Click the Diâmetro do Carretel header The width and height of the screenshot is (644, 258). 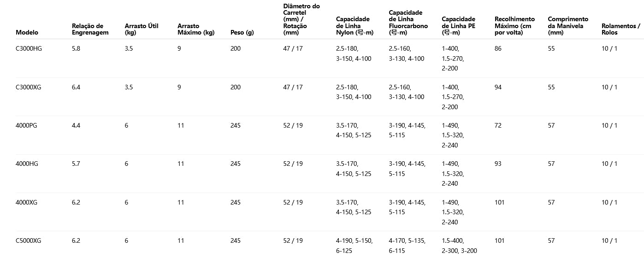(x=301, y=19)
